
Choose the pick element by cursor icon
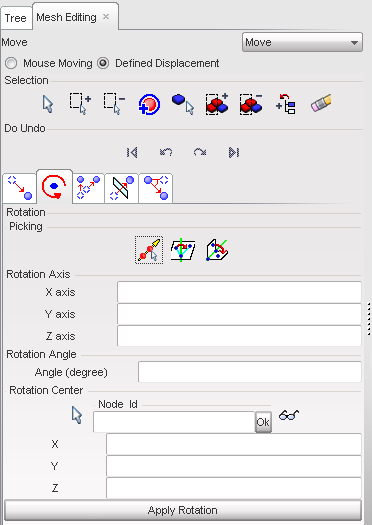(x=183, y=104)
